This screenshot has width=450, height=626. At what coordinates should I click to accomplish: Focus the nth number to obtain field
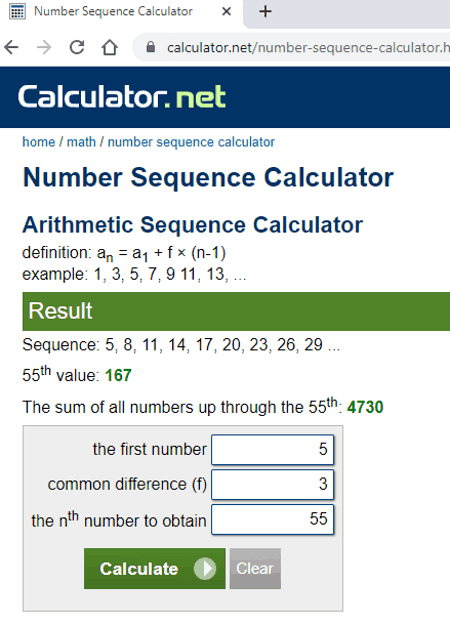point(273,519)
